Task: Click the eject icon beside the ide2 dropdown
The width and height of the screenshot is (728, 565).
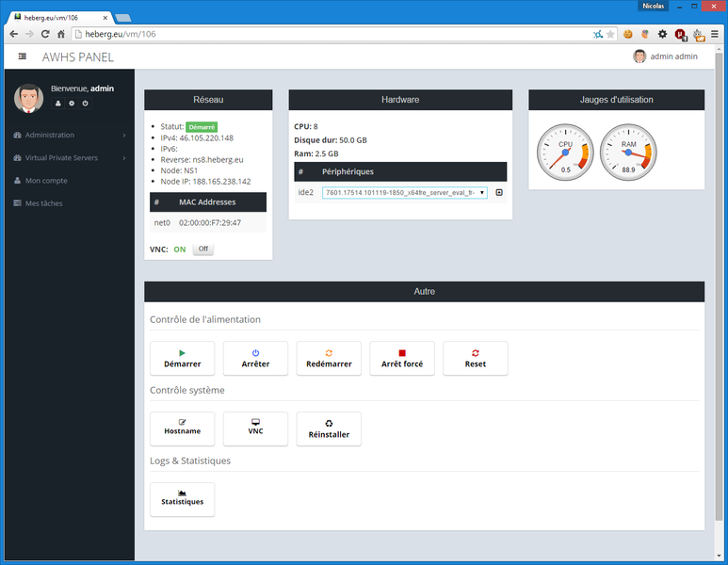Action: coord(499,193)
